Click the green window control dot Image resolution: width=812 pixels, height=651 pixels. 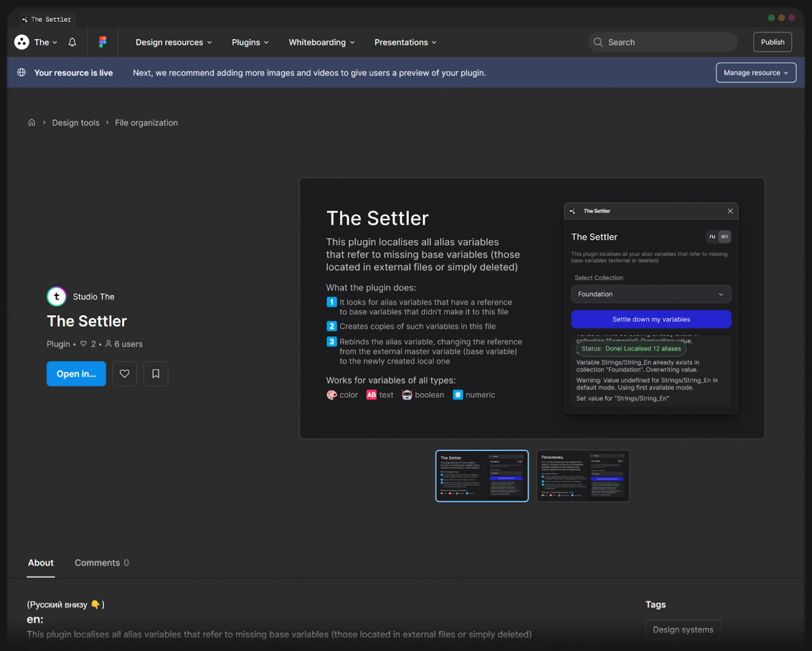coord(771,18)
